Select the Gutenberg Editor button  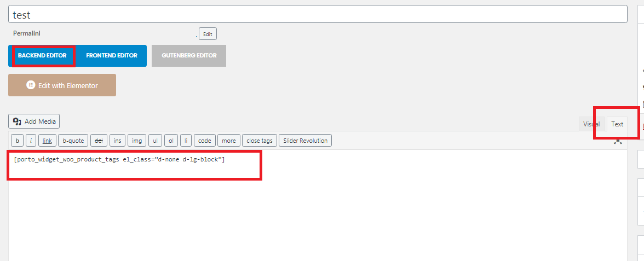(189, 55)
